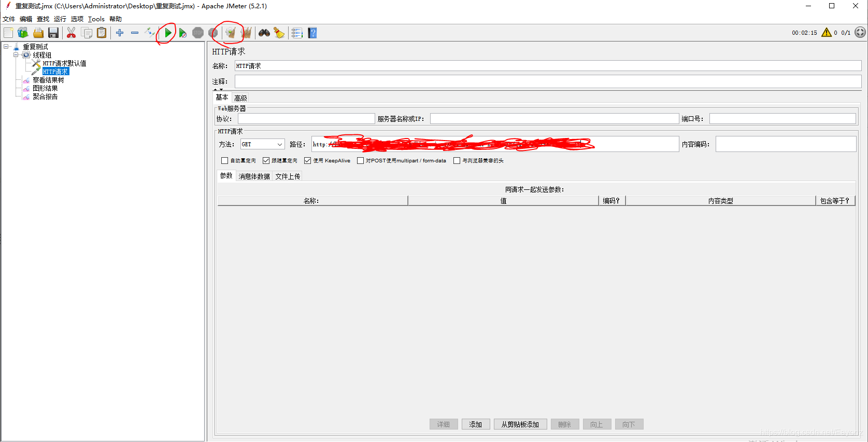Switch to the 高级 tab
The image size is (868, 442).
pyautogui.click(x=240, y=98)
